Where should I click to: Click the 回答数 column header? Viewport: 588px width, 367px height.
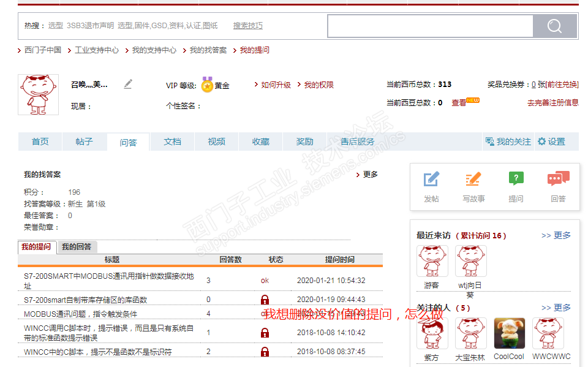point(230,260)
